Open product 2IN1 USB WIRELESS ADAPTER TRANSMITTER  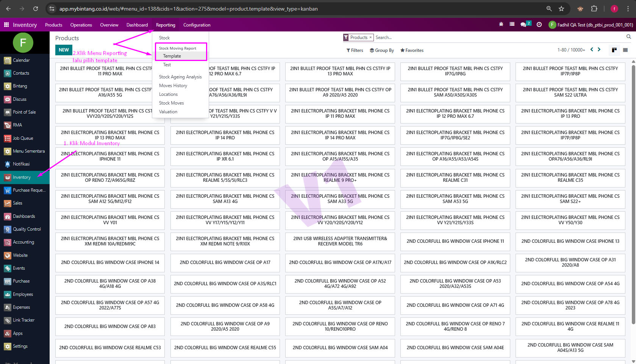pos(340,241)
